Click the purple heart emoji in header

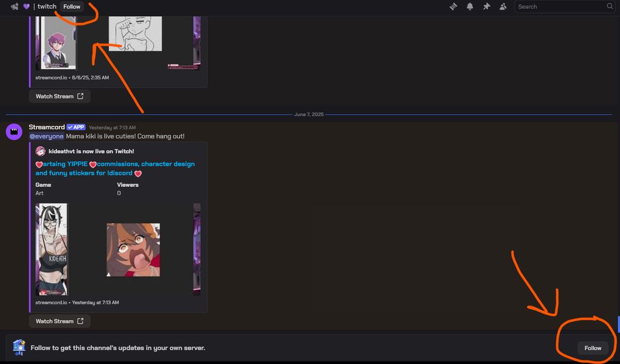27,6
